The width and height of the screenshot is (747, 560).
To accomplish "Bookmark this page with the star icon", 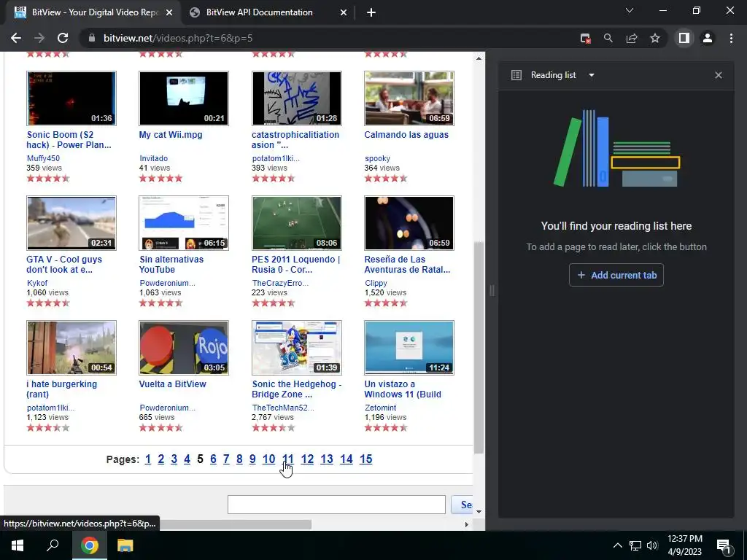I will point(655,38).
